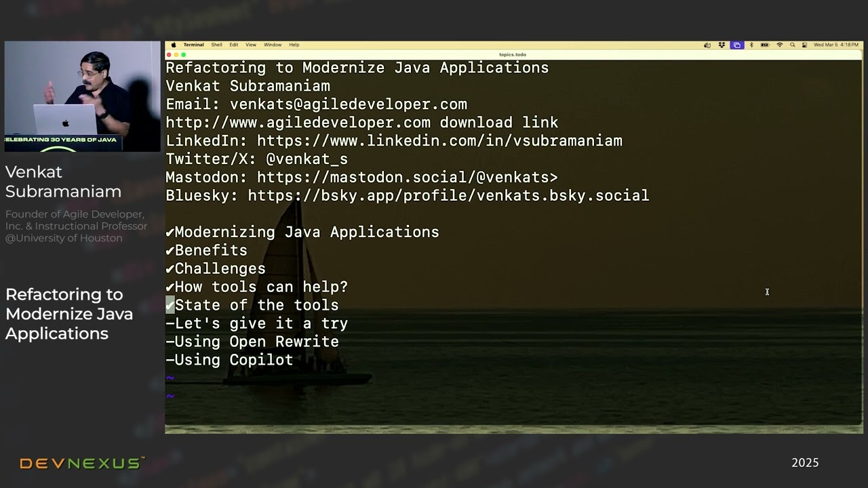Click the 'Modernizing Java Applications' todo line

pos(302,232)
